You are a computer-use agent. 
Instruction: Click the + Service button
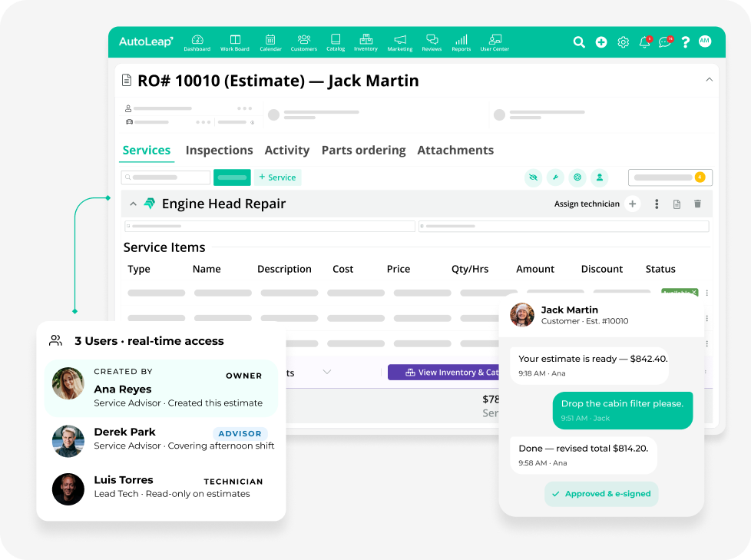(x=278, y=177)
